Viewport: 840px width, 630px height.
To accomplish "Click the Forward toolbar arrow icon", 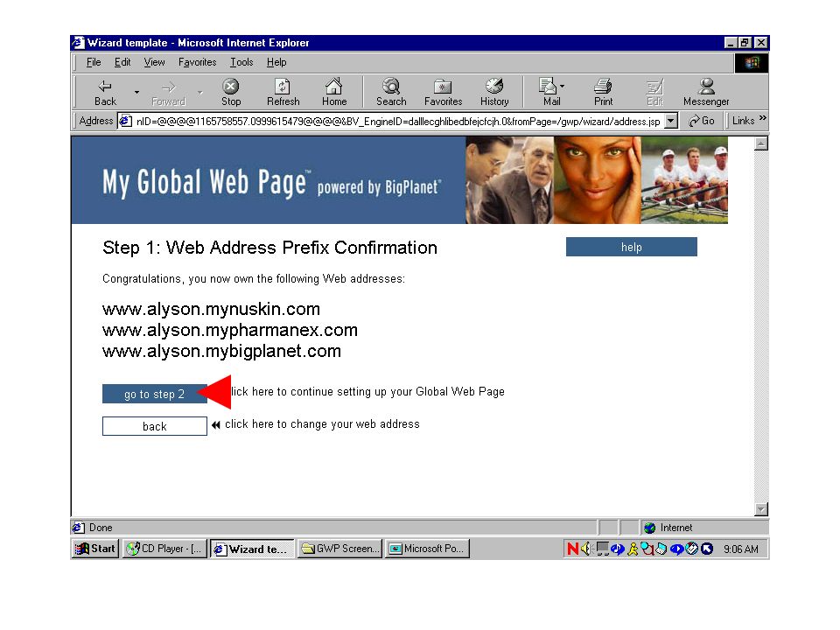I will click(168, 87).
